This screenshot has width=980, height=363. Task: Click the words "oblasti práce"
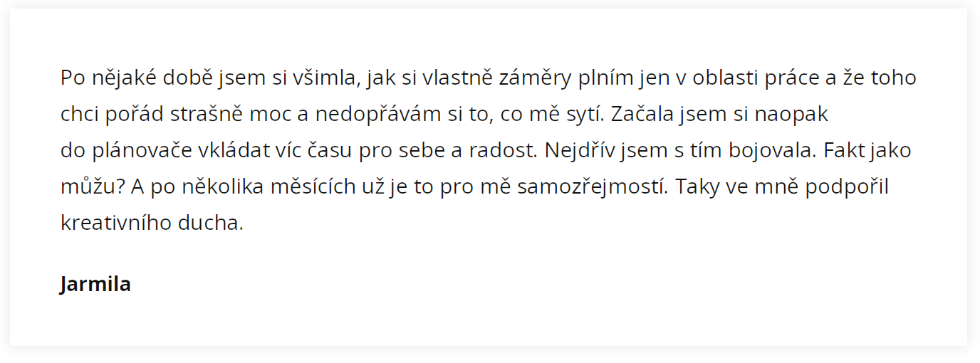754,78
